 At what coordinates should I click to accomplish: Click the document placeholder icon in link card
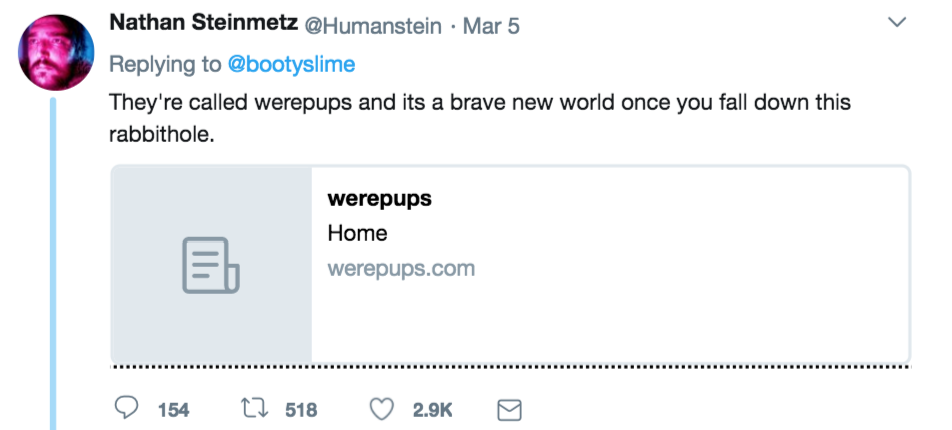[x=210, y=265]
